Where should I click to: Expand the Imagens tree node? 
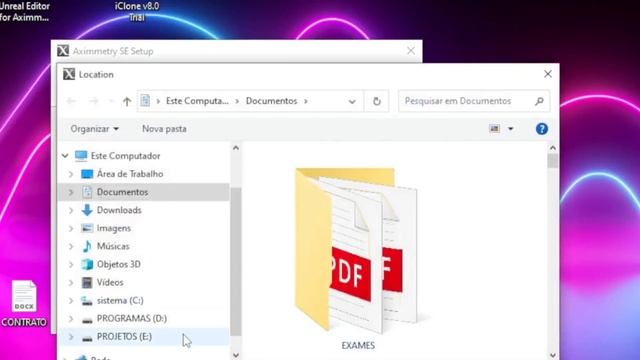71,228
